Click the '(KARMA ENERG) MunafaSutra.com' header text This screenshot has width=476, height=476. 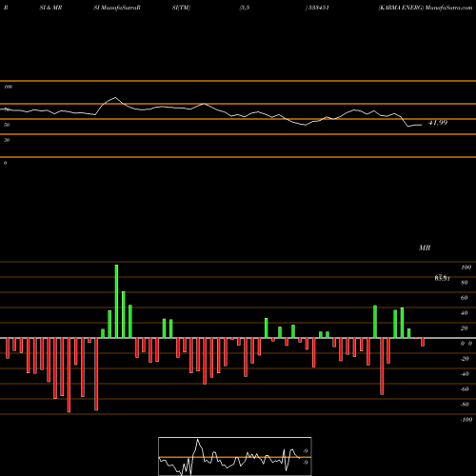click(x=426, y=8)
